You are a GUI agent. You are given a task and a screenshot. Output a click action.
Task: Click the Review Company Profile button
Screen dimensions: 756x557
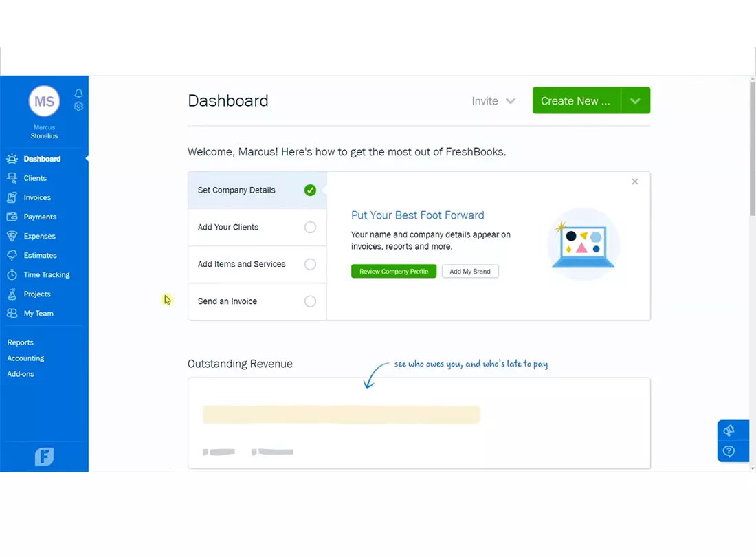(393, 271)
